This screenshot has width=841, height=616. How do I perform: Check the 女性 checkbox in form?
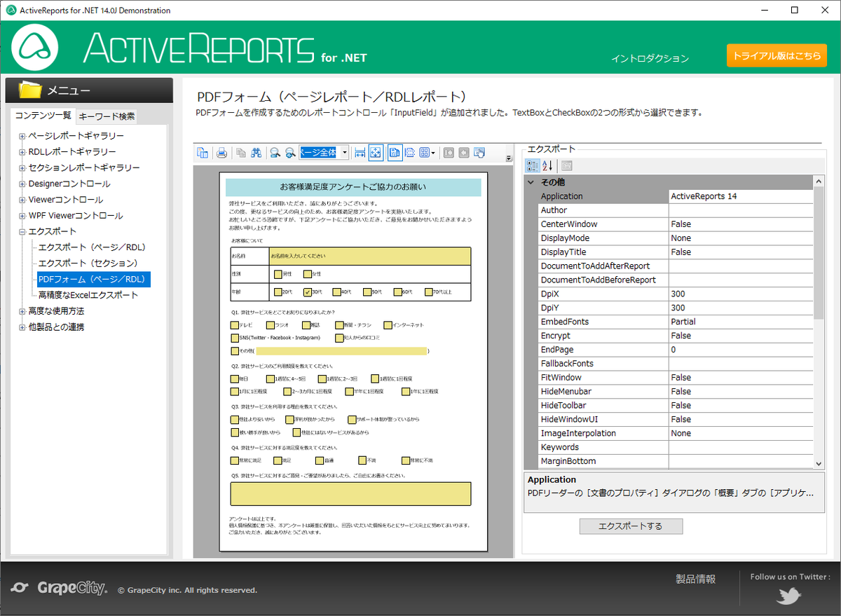(308, 274)
